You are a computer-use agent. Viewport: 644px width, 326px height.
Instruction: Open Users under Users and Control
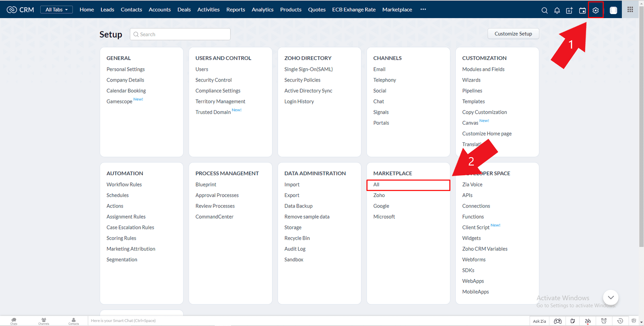click(202, 69)
